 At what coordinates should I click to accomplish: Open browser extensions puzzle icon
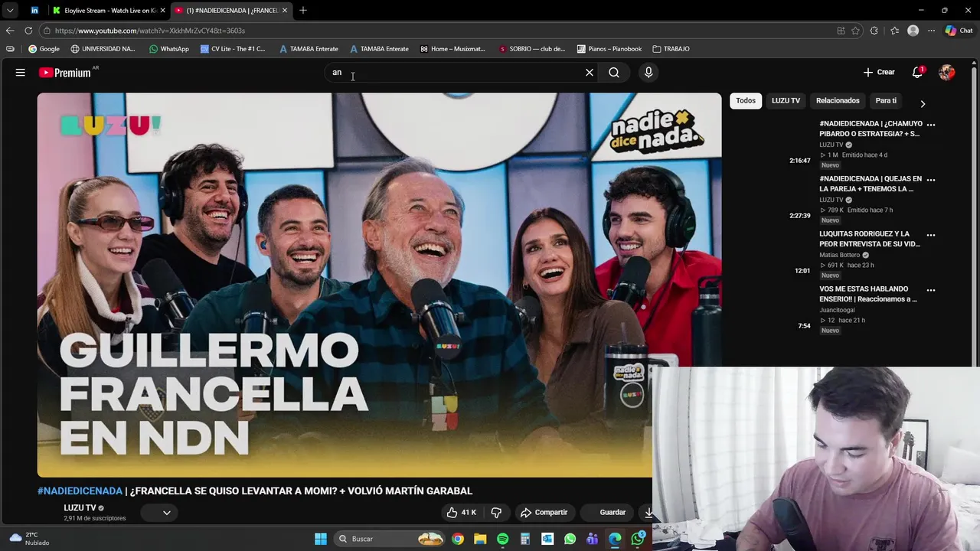pyautogui.click(x=874, y=31)
